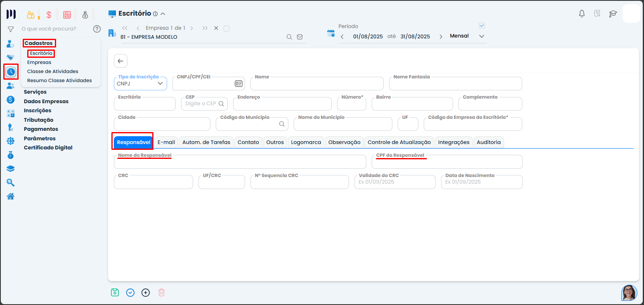Click the home icon in the sidebar
This screenshot has height=305, width=644.
point(11,196)
